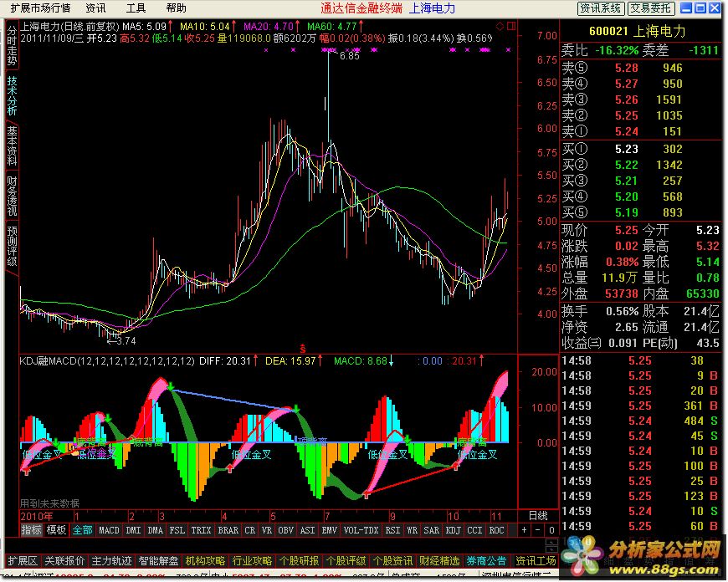This screenshot has width=728, height=582.
Task: Click month 7 on the time axis
Action: (x=327, y=516)
